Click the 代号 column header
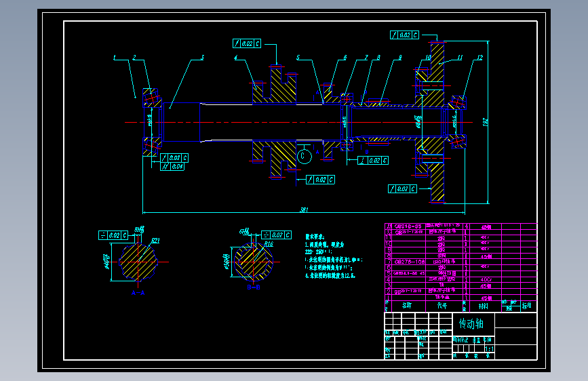This screenshot has width=588, height=381. pos(442,306)
